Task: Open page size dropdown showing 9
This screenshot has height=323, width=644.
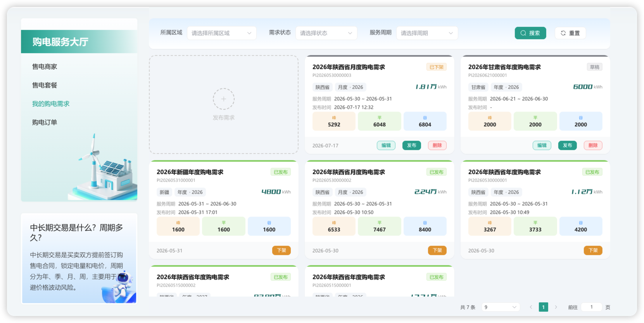Action: pos(501,307)
